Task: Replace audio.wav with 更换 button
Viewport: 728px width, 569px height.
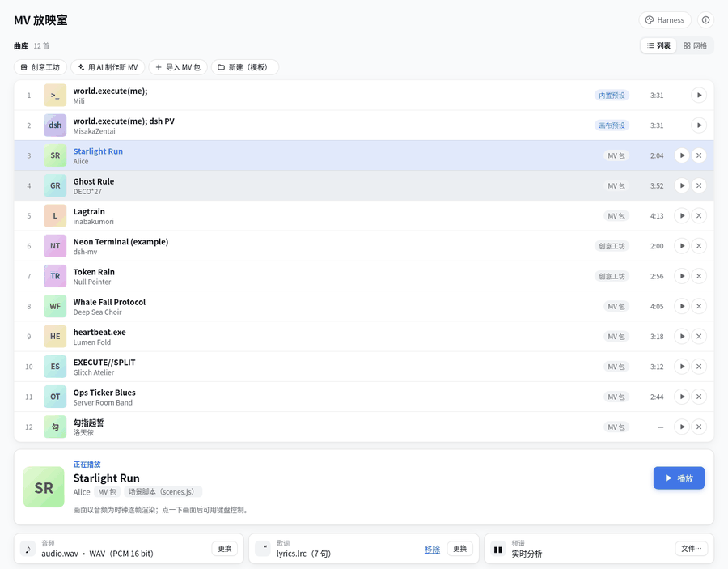Action: click(x=225, y=549)
